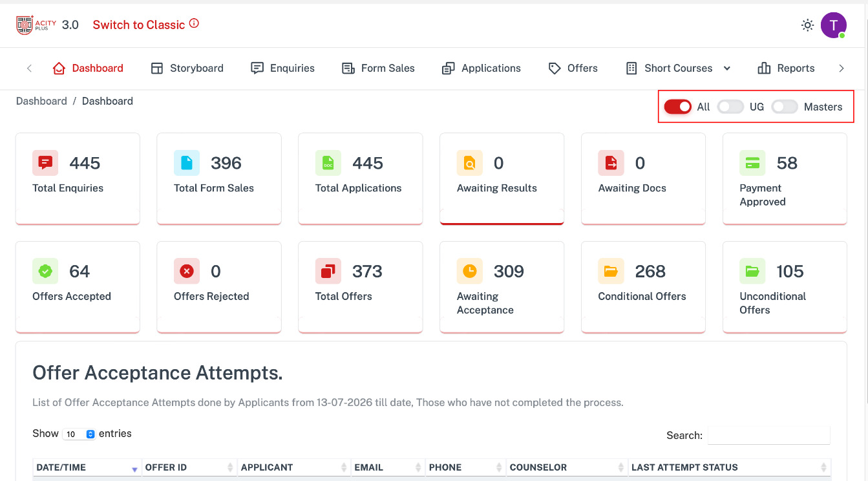The height and width of the screenshot is (481, 868).
Task: Advance the navigation bar with right chevron
Action: (841, 68)
